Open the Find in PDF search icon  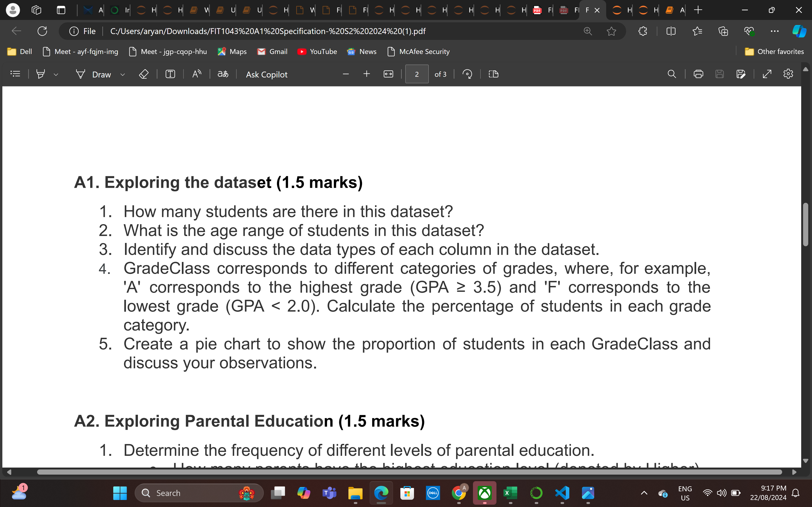(x=672, y=74)
